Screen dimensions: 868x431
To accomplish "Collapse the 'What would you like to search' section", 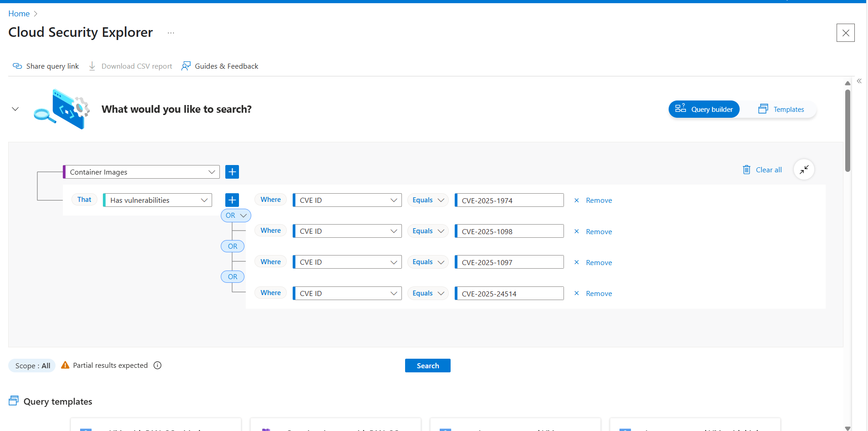I will click(x=15, y=109).
